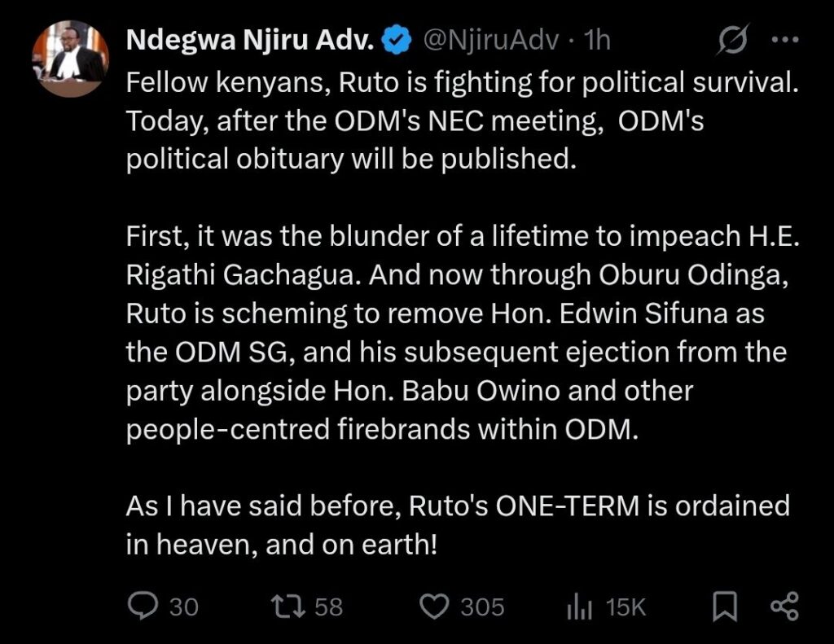
Task: Click the like count of 305
Action: coord(482,607)
